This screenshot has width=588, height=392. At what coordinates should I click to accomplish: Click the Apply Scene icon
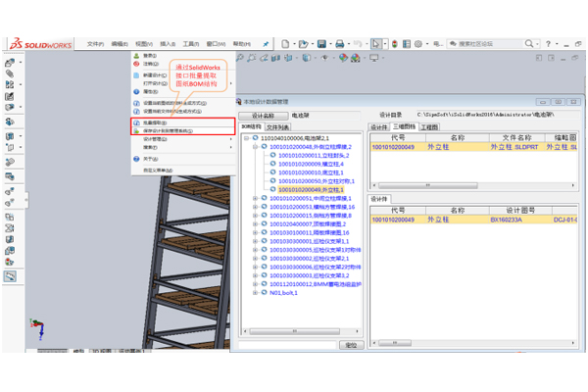click(x=355, y=58)
